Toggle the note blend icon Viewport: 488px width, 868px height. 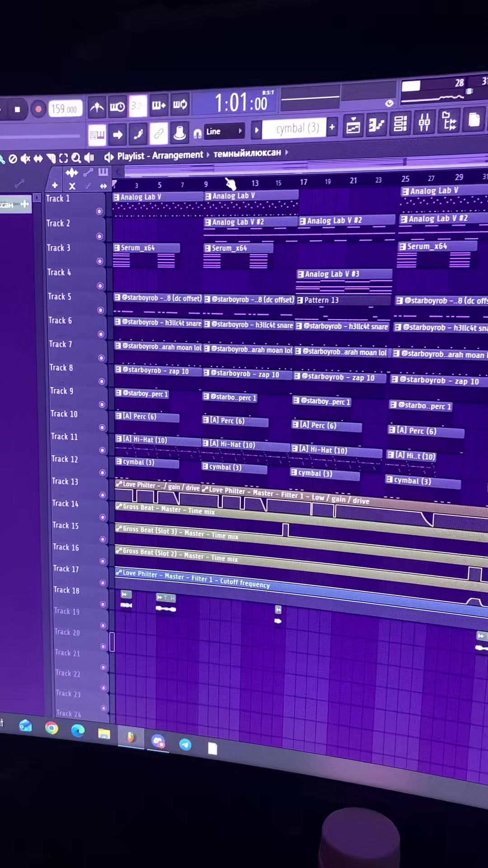click(138, 134)
